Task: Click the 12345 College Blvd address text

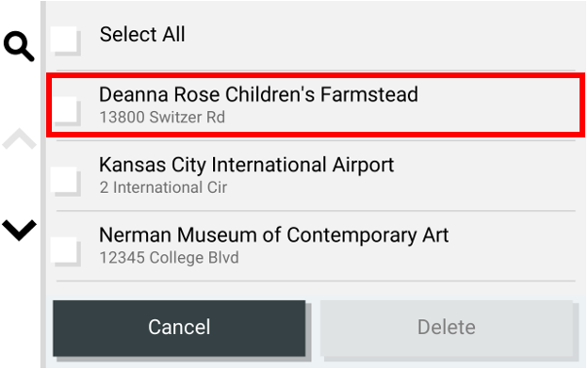Action: pyautogui.click(x=169, y=258)
